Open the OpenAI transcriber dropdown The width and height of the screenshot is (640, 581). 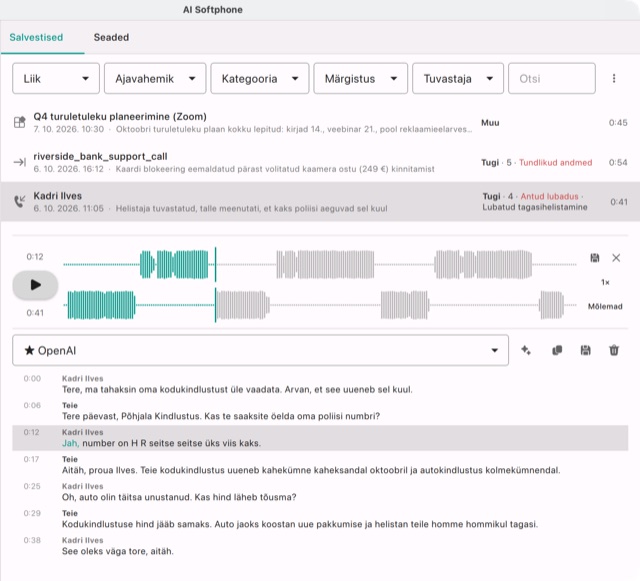[260, 350]
